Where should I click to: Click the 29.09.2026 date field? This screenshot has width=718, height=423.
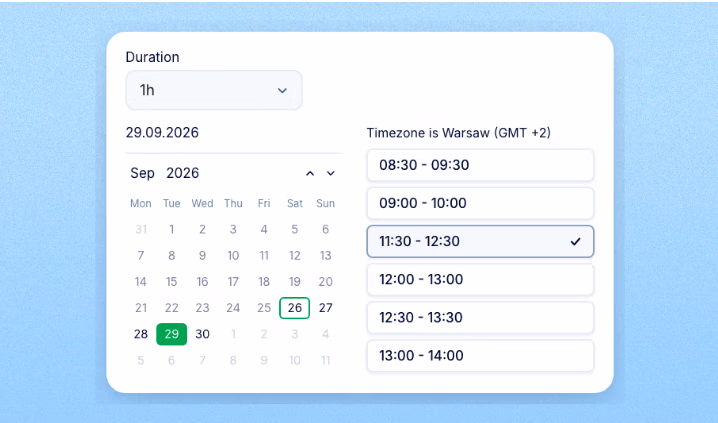162,133
